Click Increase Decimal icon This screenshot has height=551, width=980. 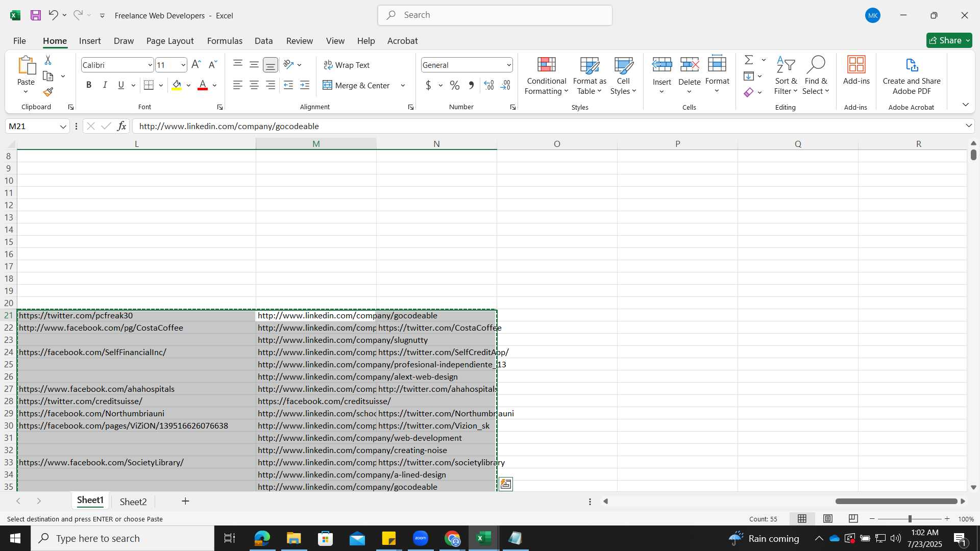click(x=488, y=85)
